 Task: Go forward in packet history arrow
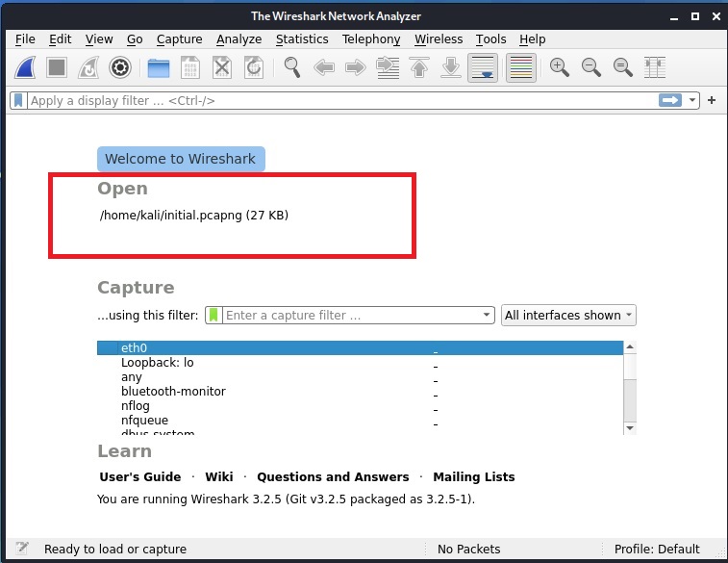click(356, 67)
